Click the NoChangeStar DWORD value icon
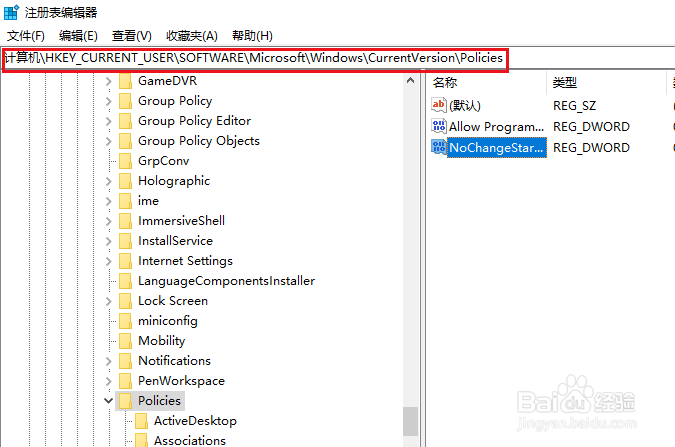 point(438,147)
